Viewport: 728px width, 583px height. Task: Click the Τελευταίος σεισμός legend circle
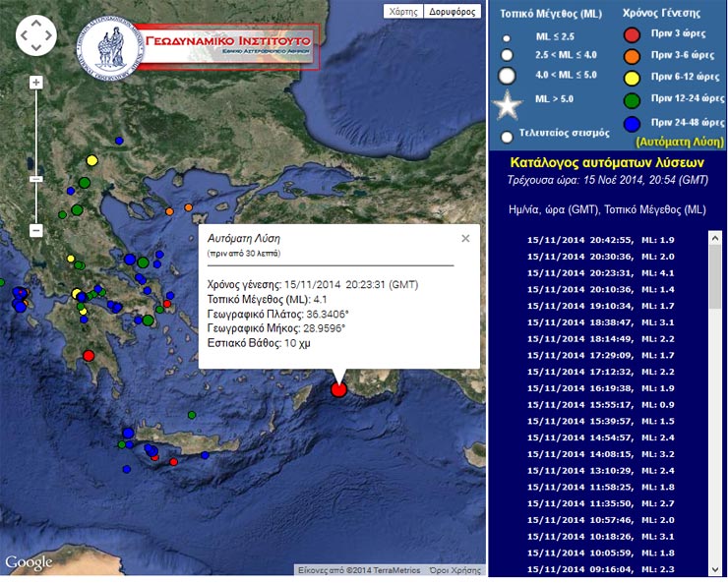click(507, 137)
